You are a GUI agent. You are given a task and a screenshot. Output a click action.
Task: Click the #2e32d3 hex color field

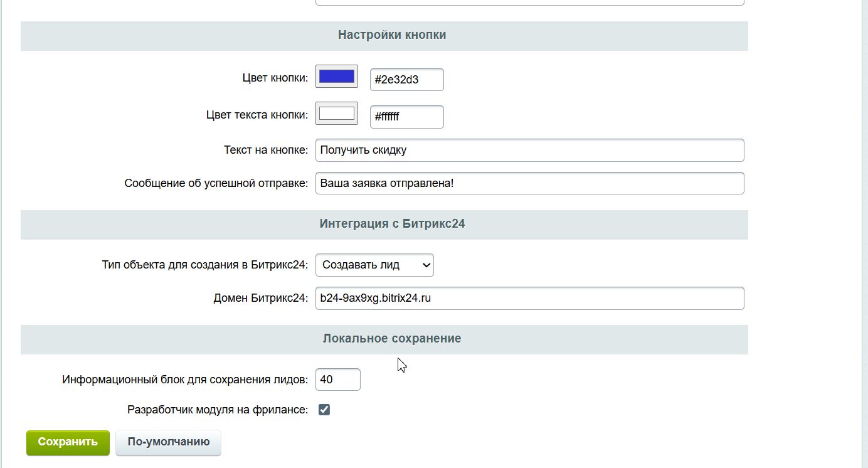tap(406, 80)
